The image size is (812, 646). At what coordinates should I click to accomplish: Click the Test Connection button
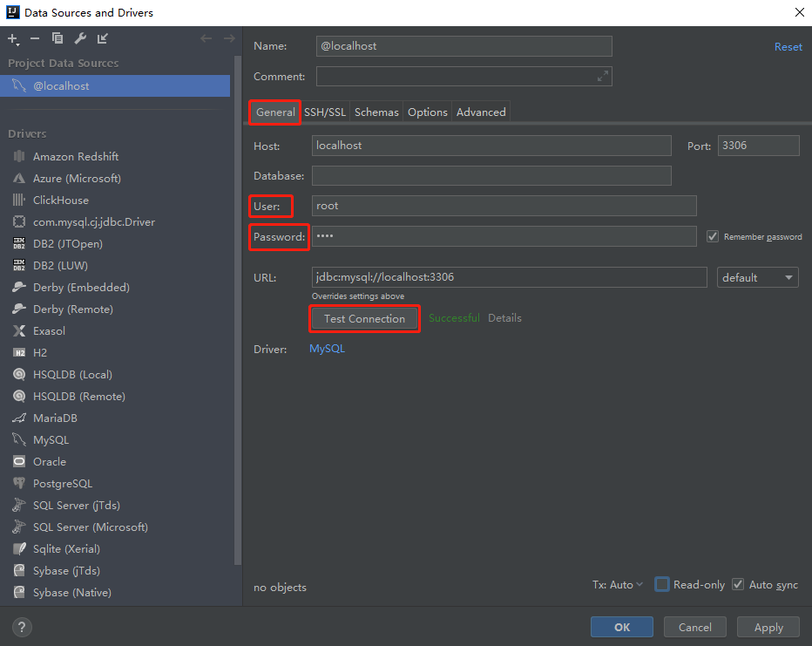[364, 318]
